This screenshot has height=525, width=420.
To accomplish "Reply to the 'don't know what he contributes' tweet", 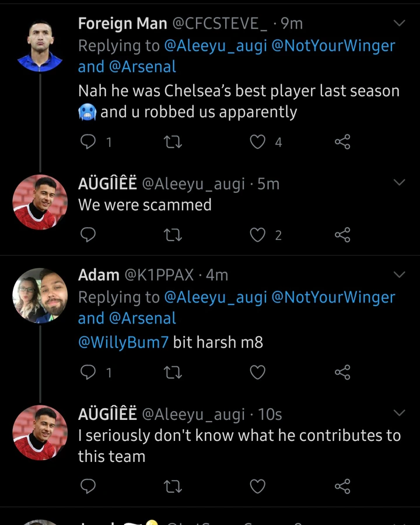I will coord(88,486).
